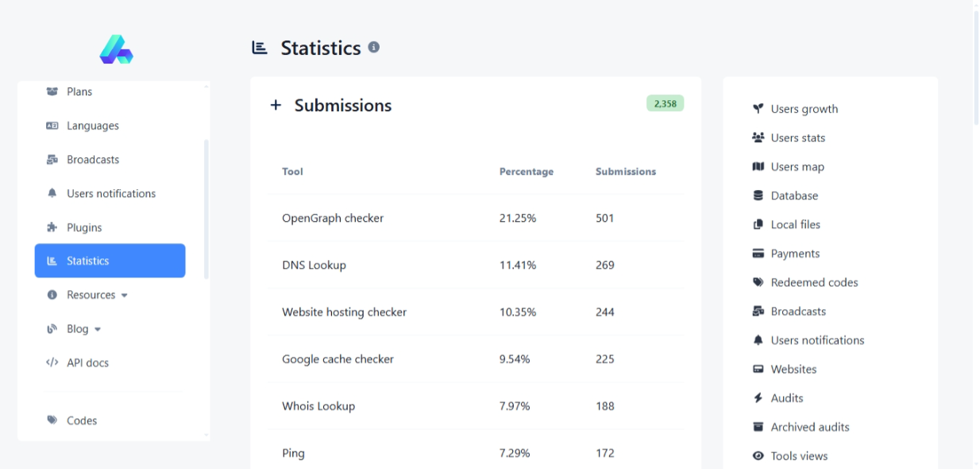Click the Audits lightning bolt icon
This screenshot has height=469, width=980.
point(758,398)
